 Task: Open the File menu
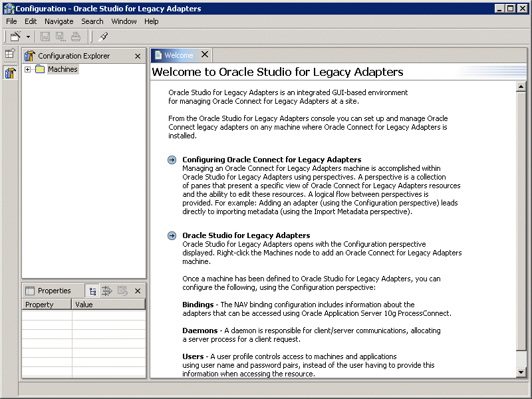11,21
